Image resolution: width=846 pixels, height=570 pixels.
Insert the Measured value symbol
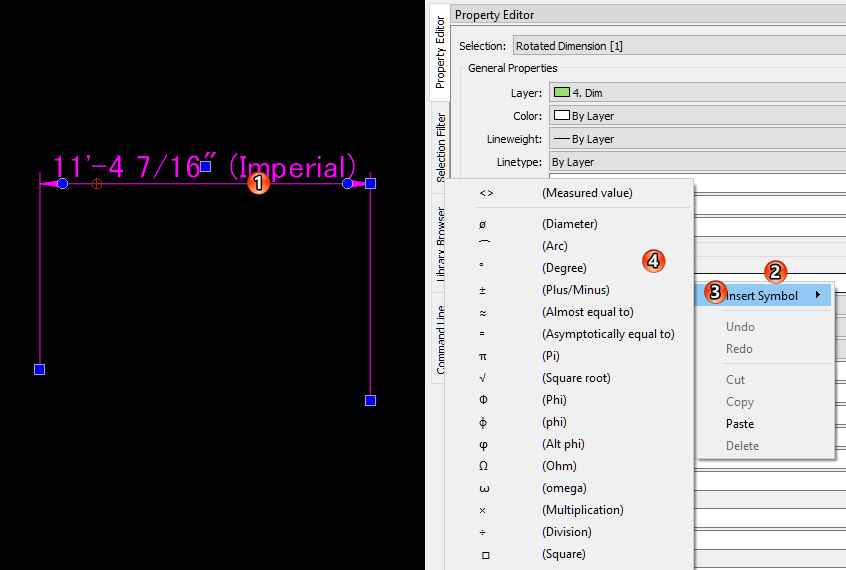(x=569, y=193)
